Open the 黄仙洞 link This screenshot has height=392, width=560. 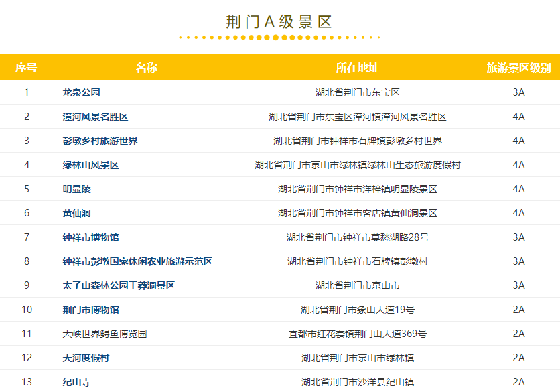pos(76,213)
